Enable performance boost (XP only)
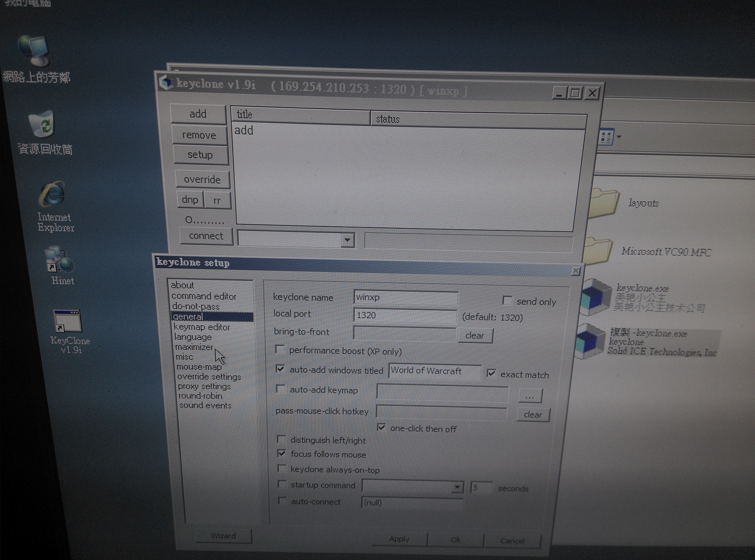This screenshot has width=755, height=560. click(280, 349)
